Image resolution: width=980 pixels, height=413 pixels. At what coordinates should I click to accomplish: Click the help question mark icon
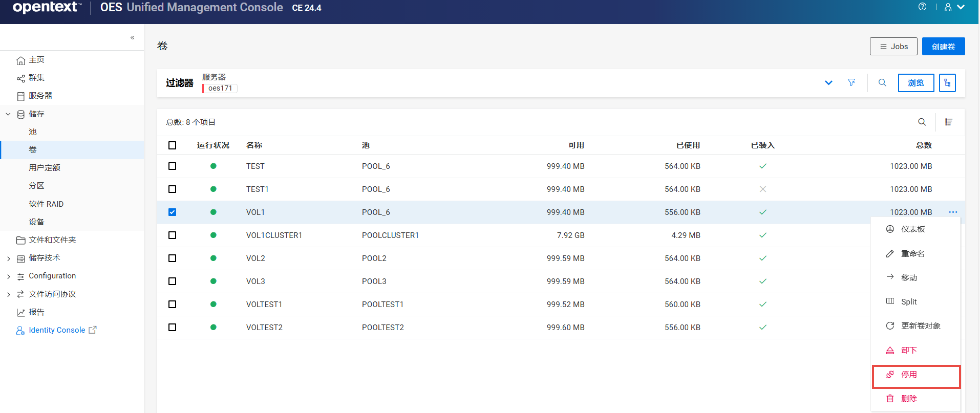coord(922,7)
